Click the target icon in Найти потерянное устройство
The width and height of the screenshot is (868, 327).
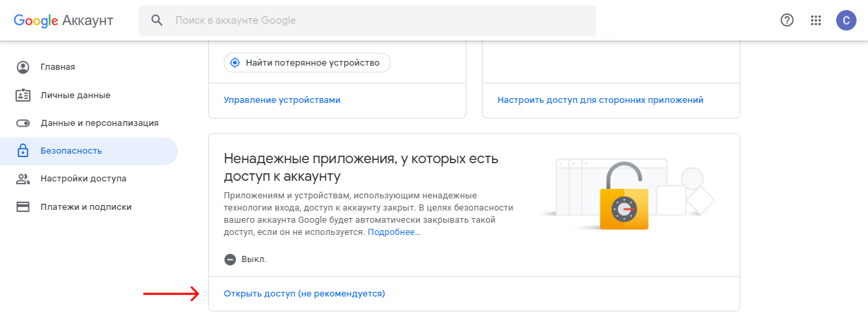(x=235, y=63)
